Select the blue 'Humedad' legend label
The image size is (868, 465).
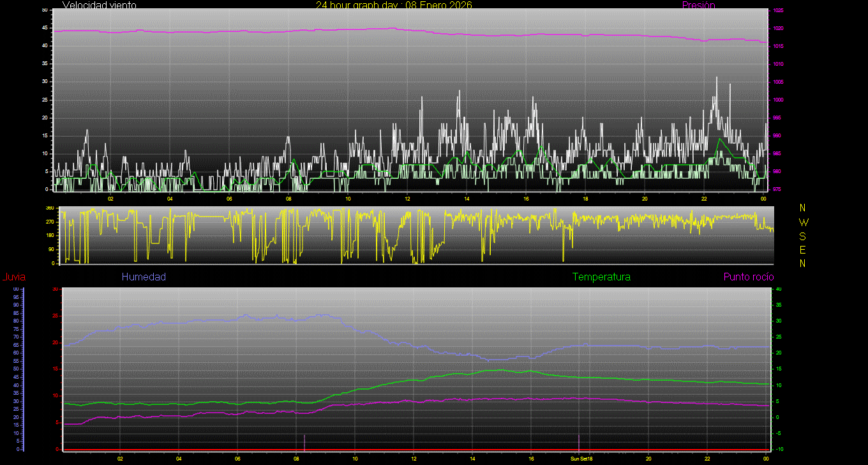(144, 277)
